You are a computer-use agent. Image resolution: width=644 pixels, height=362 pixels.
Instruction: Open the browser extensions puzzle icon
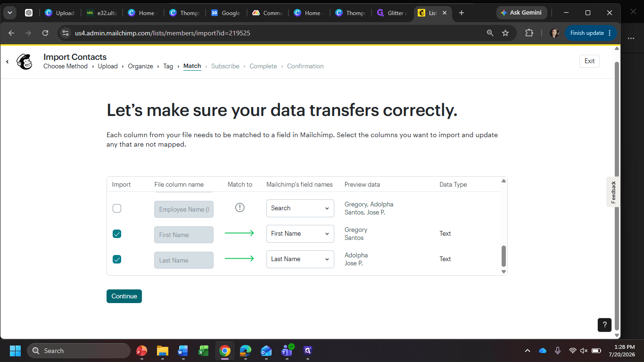pos(529,33)
